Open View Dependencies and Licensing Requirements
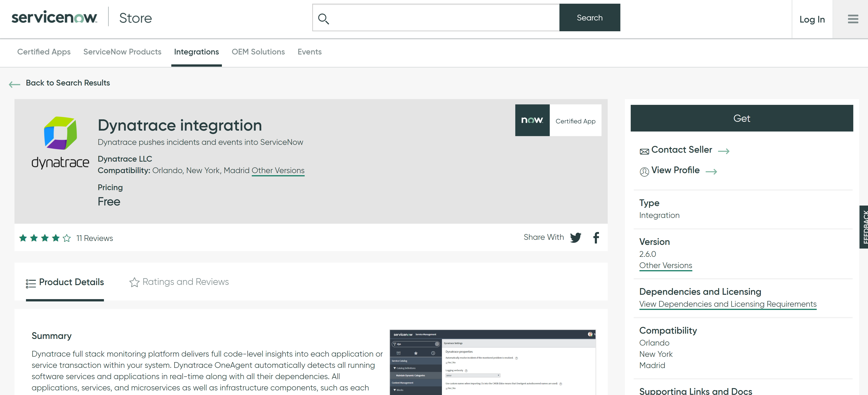This screenshot has height=395, width=868. [727, 304]
